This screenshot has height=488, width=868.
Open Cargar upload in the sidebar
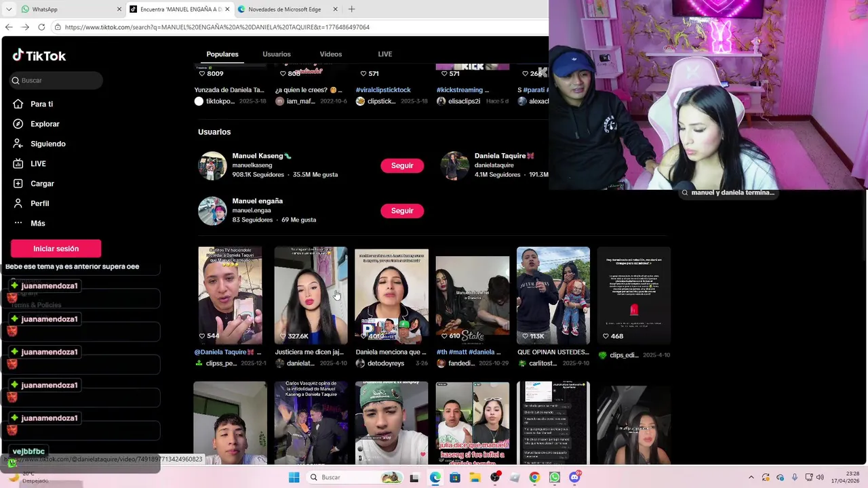pyautogui.click(x=42, y=184)
